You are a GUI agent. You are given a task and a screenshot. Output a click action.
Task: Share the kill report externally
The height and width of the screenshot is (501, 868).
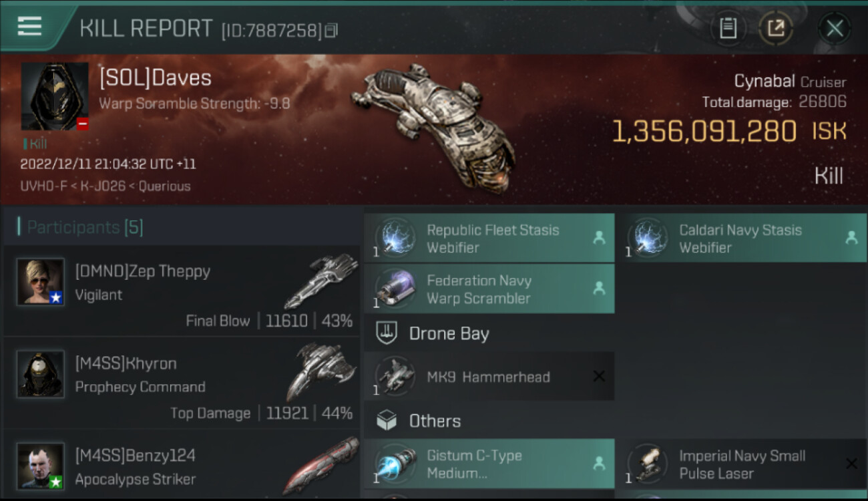point(775,28)
